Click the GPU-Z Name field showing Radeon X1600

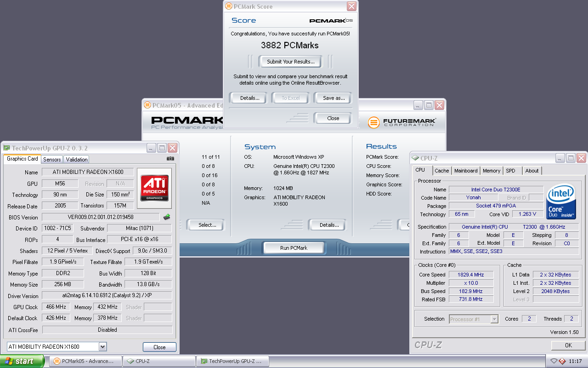pyautogui.click(x=88, y=172)
